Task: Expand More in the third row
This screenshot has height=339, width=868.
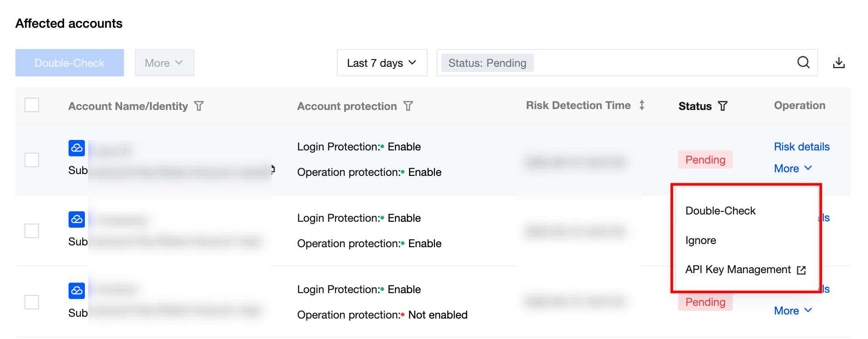Action: pos(793,311)
